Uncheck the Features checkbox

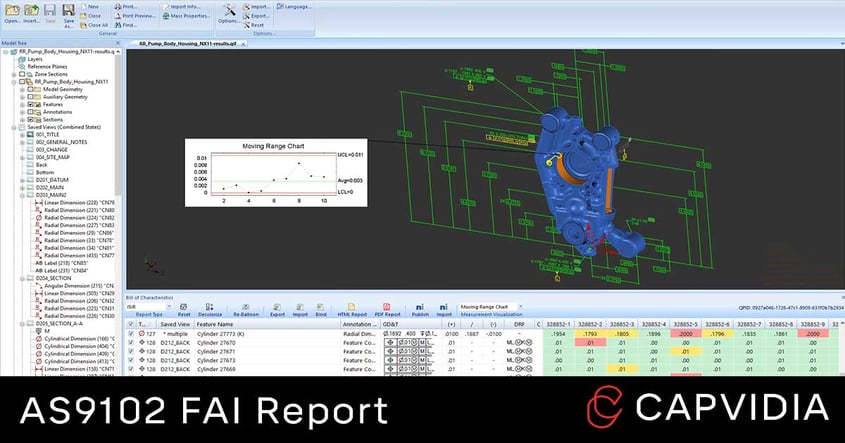(x=31, y=104)
